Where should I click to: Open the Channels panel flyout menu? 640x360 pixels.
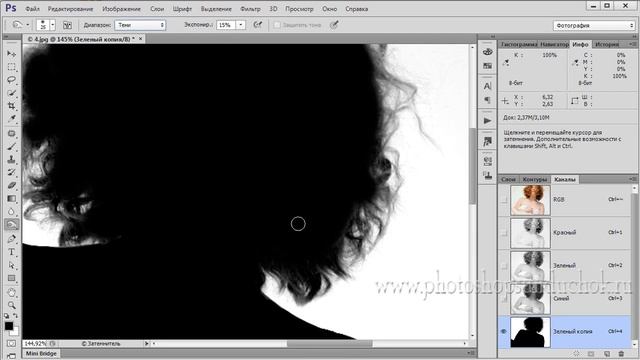click(x=633, y=179)
